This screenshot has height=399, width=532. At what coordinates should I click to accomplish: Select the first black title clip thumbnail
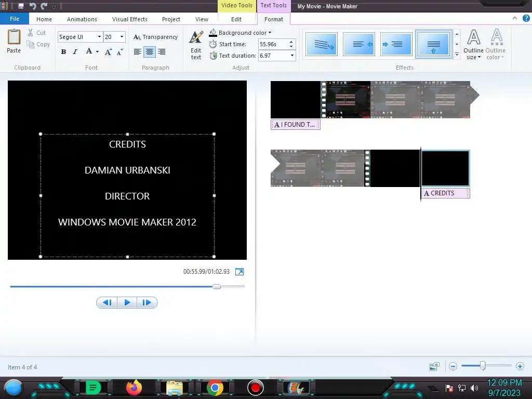(x=296, y=100)
